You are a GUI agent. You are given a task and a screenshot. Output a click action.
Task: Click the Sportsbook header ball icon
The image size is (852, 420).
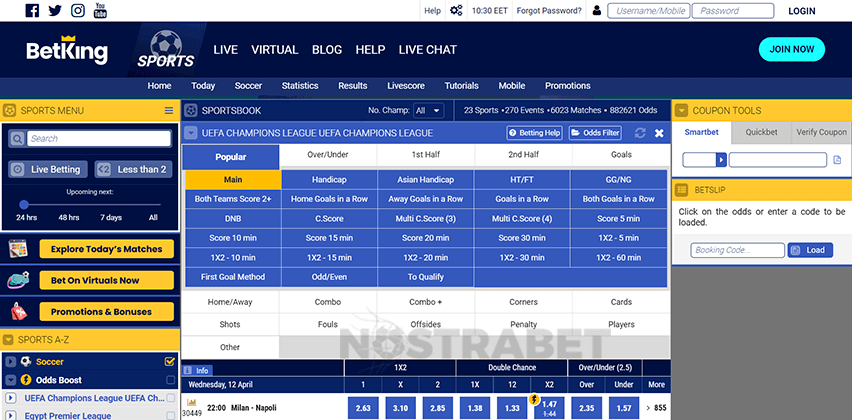coord(190,111)
